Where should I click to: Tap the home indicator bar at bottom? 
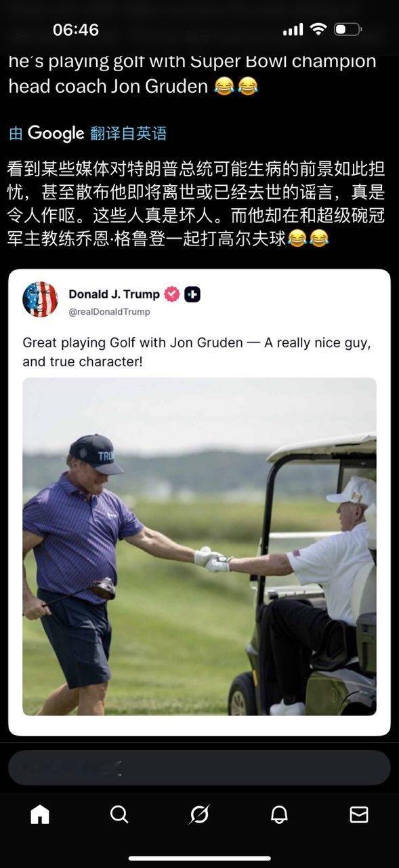tap(199, 859)
